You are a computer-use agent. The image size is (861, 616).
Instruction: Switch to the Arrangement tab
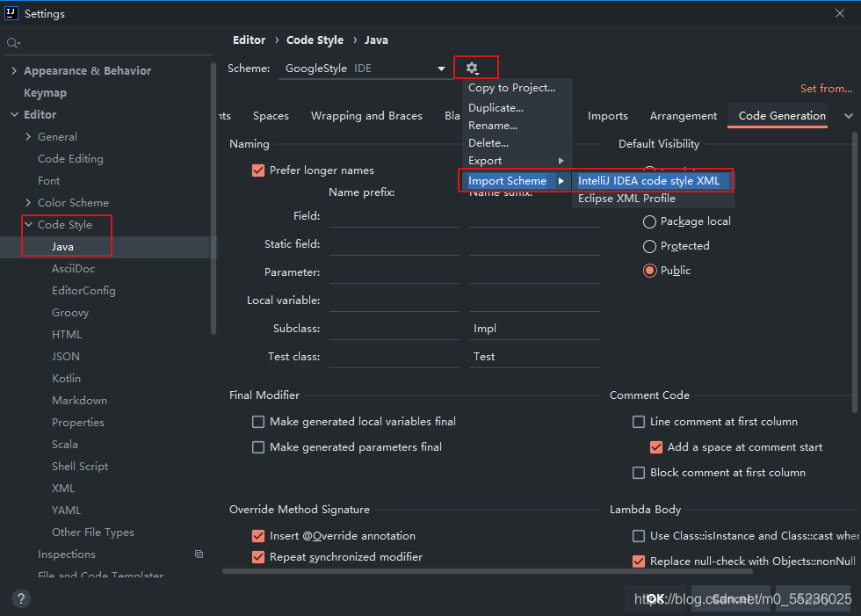click(x=684, y=115)
